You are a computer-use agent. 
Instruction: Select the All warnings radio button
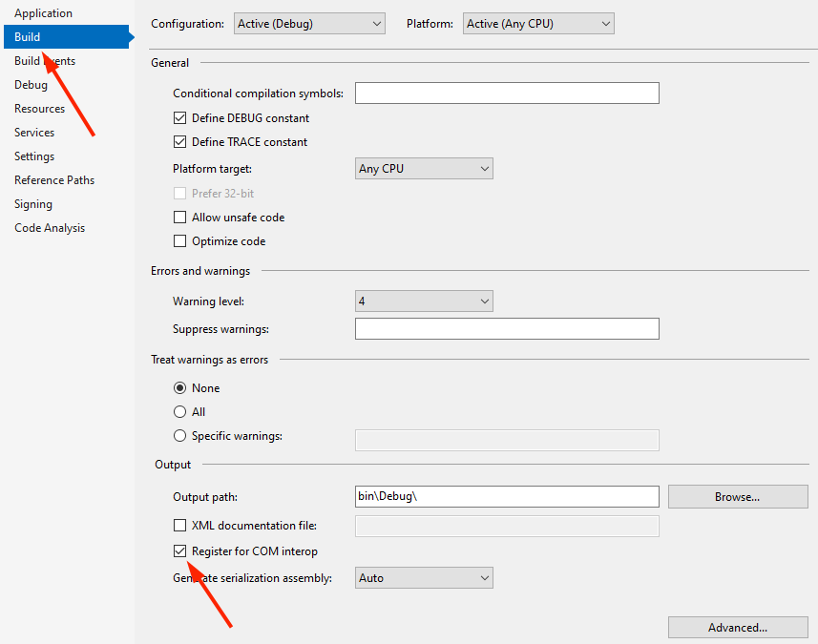pos(179,412)
